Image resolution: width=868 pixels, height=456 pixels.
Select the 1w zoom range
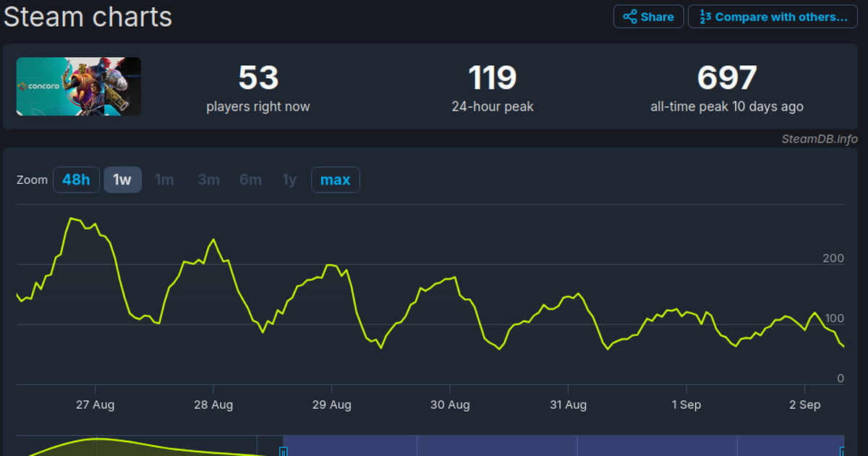[122, 180]
